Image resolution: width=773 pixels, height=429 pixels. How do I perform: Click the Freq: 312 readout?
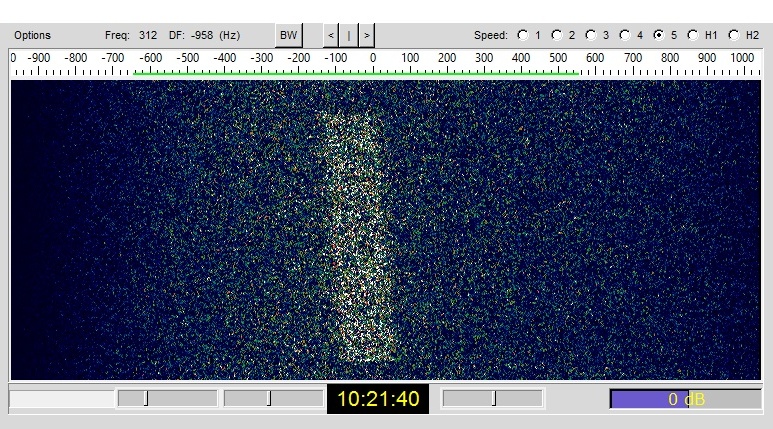(131, 36)
